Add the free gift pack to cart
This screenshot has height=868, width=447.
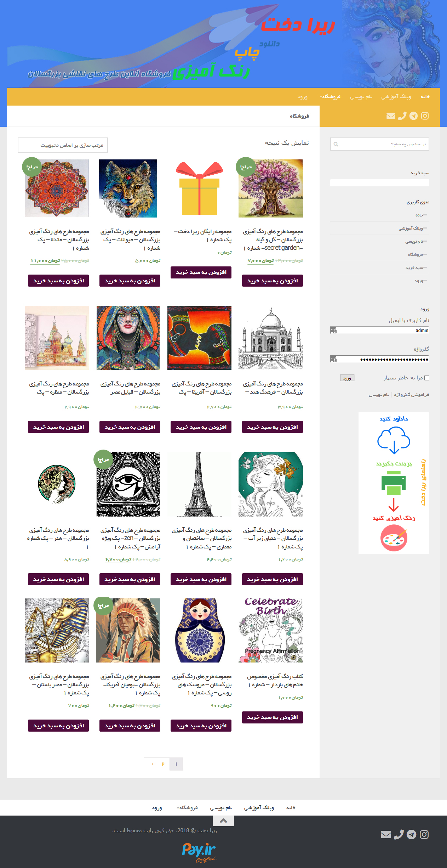click(201, 272)
